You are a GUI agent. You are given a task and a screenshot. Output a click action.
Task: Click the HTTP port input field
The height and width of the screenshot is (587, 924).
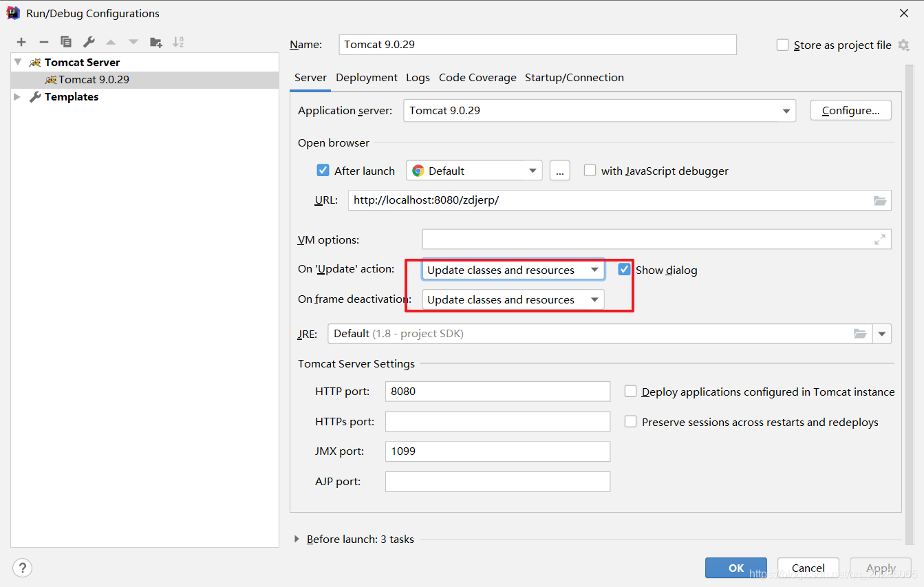[497, 392]
